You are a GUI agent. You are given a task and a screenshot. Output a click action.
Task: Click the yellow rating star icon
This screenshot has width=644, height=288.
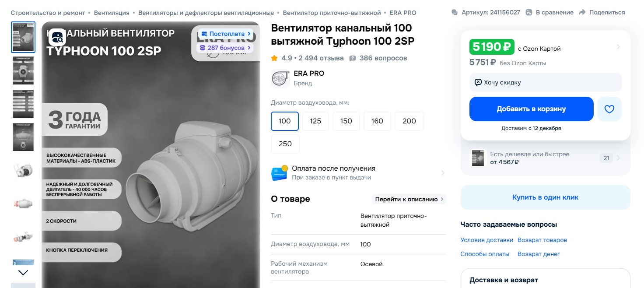point(274,58)
